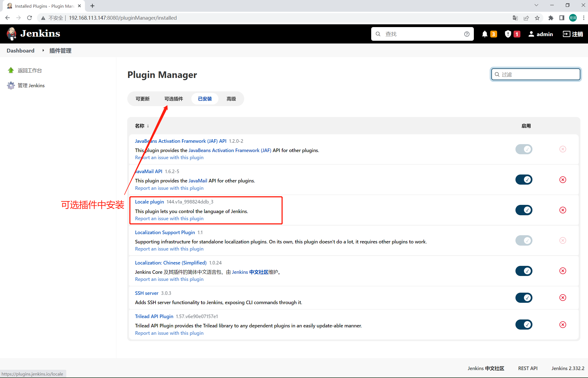Open the browser side panel icon
The width and height of the screenshot is (588, 378).
[562, 18]
